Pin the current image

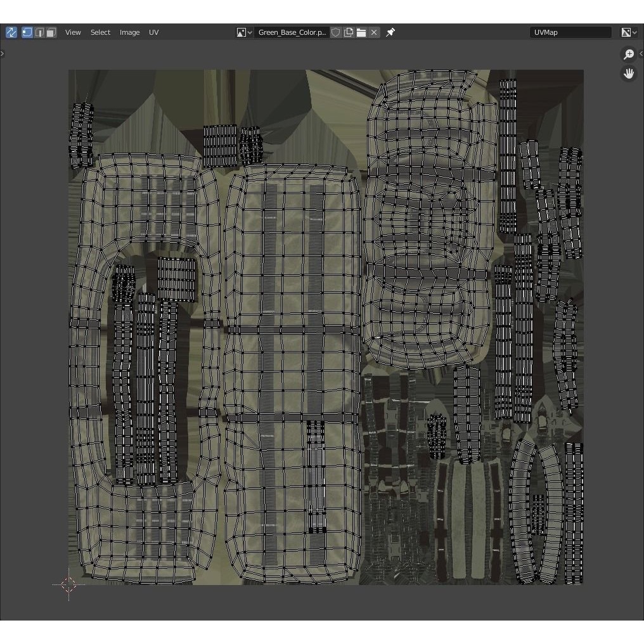(x=390, y=32)
